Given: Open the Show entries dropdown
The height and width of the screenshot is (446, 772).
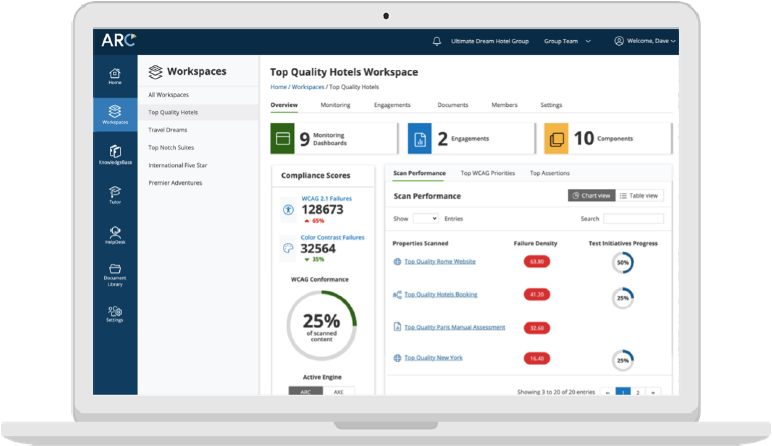Looking at the screenshot, I should [x=425, y=219].
